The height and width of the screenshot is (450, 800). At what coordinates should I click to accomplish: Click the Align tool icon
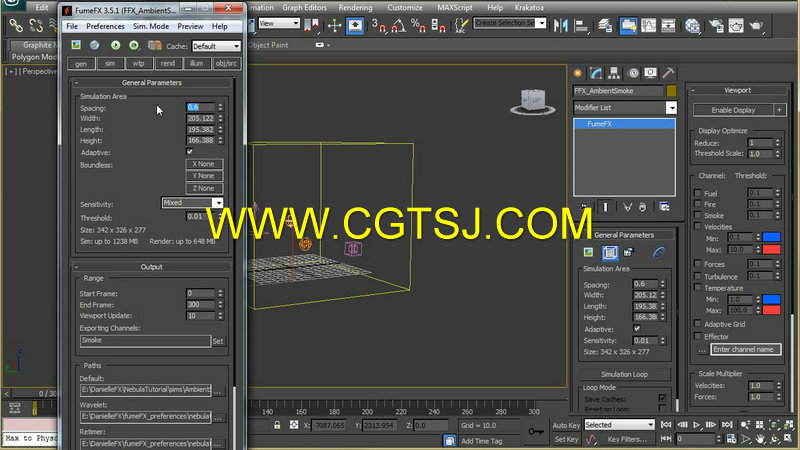[x=581, y=26]
